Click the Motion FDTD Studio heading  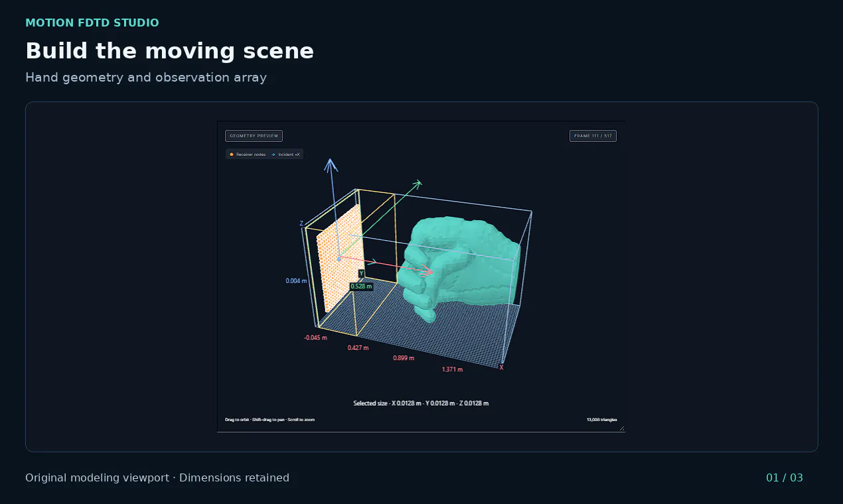click(x=92, y=23)
